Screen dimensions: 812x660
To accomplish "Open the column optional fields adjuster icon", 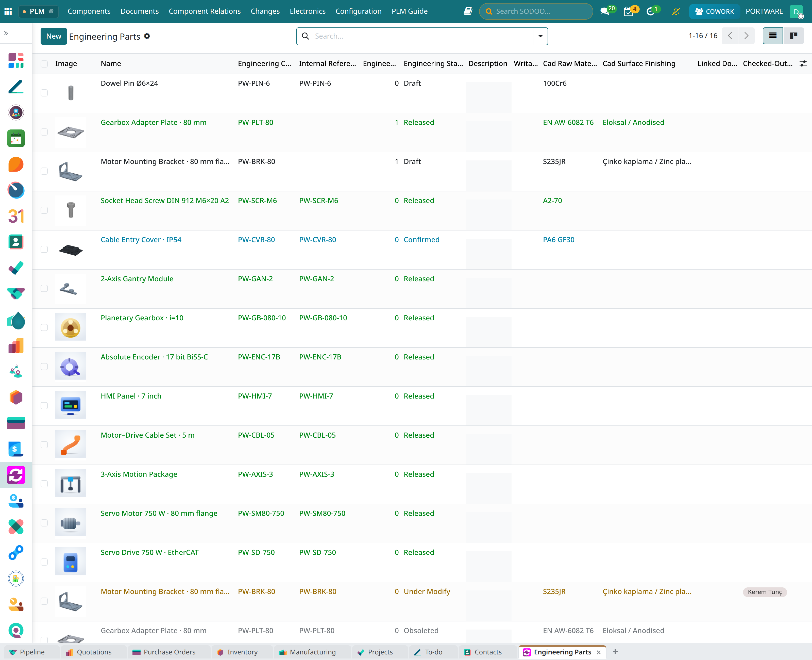I will pyautogui.click(x=803, y=63).
